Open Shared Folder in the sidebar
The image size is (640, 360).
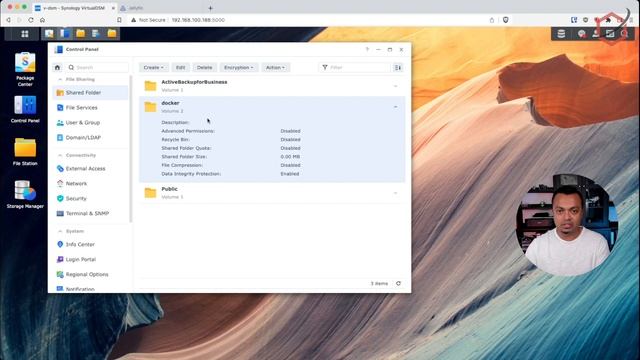pos(90,93)
